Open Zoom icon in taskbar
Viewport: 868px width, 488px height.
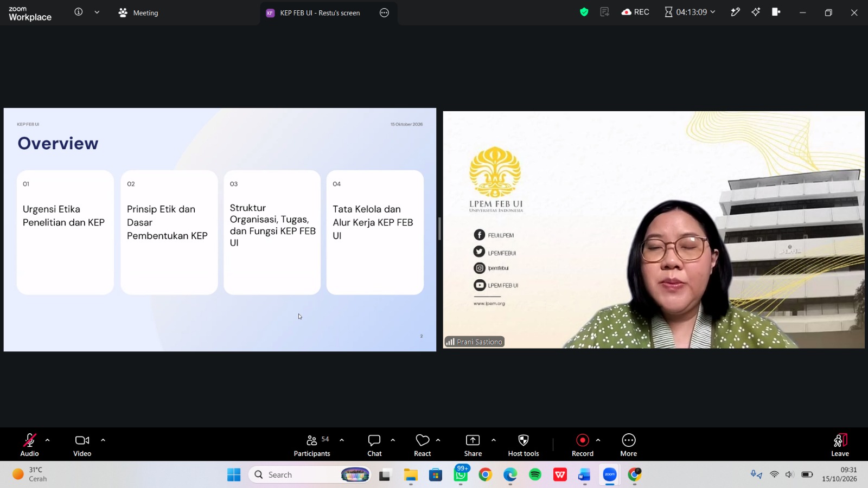[610, 475]
